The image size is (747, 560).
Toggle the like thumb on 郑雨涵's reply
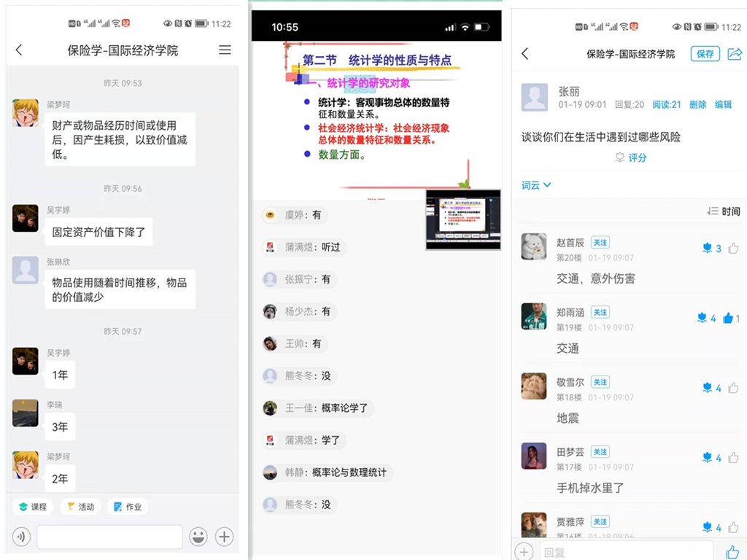click(x=729, y=318)
